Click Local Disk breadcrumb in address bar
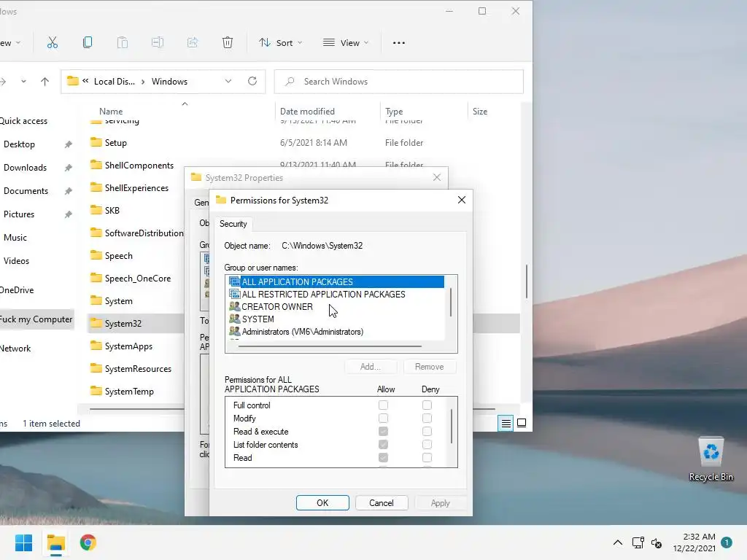 point(115,82)
